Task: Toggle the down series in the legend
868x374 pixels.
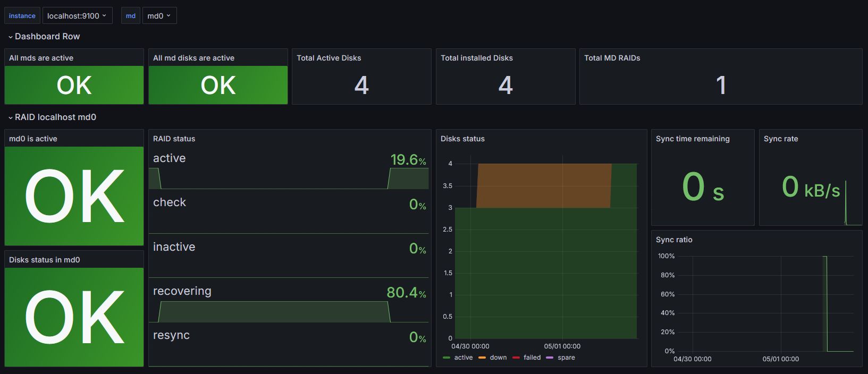Action: pos(498,358)
